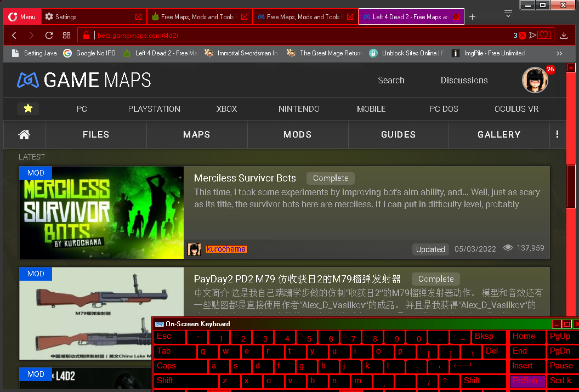579x392 pixels.
Task: Select the home icon in the navigation bar
Action: (x=24, y=134)
